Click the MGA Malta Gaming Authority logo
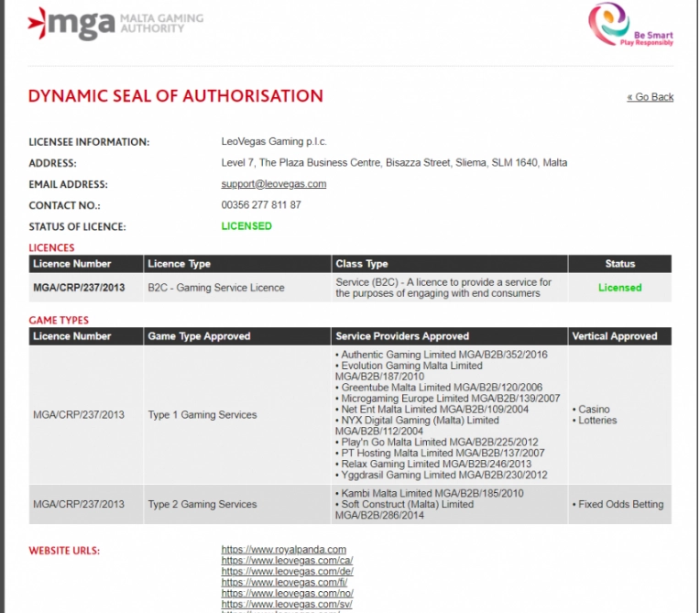Image resolution: width=700 pixels, height=613 pixels. click(115, 24)
